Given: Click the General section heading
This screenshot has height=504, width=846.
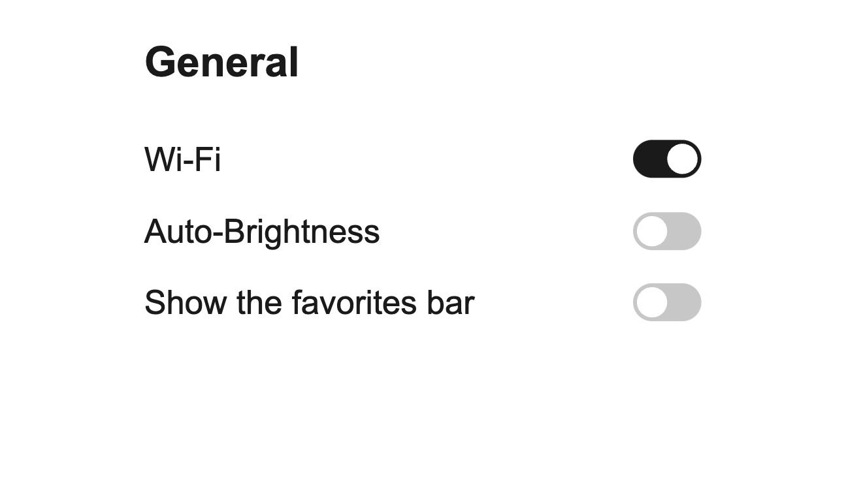Looking at the screenshot, I should 221,63.
